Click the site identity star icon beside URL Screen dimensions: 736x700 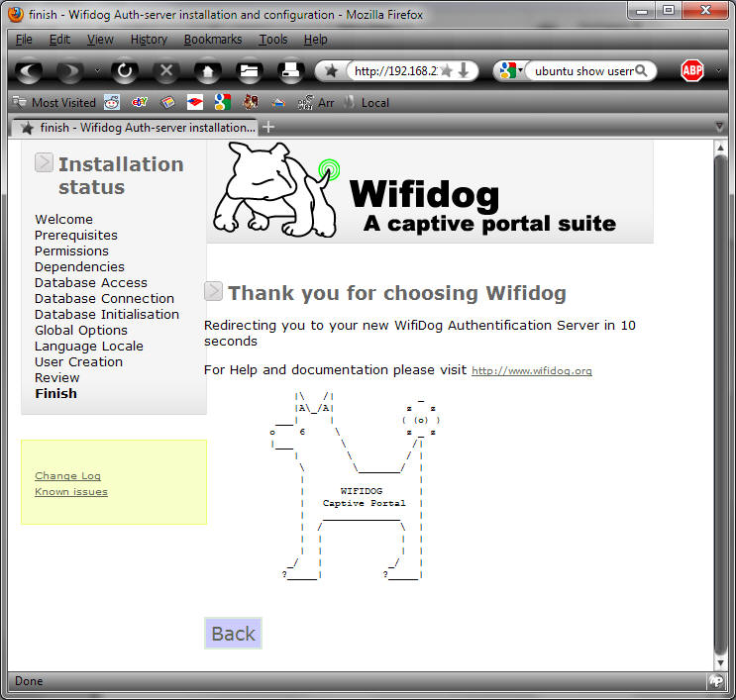332,71
